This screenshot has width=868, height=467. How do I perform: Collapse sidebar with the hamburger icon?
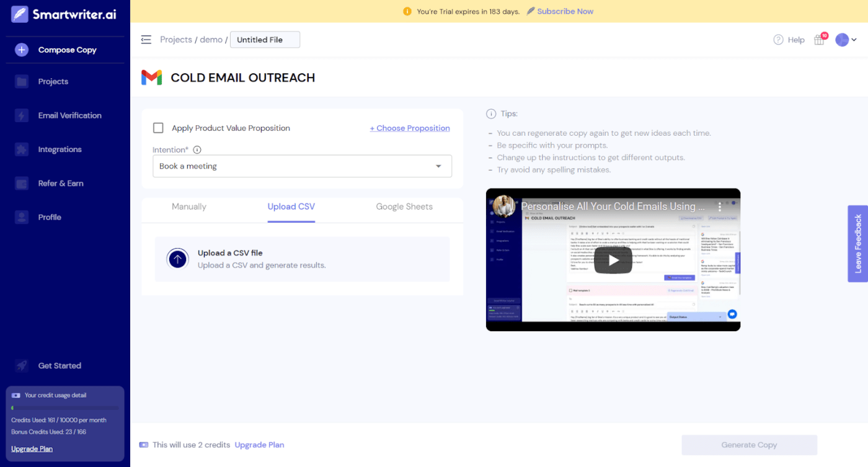146,40
